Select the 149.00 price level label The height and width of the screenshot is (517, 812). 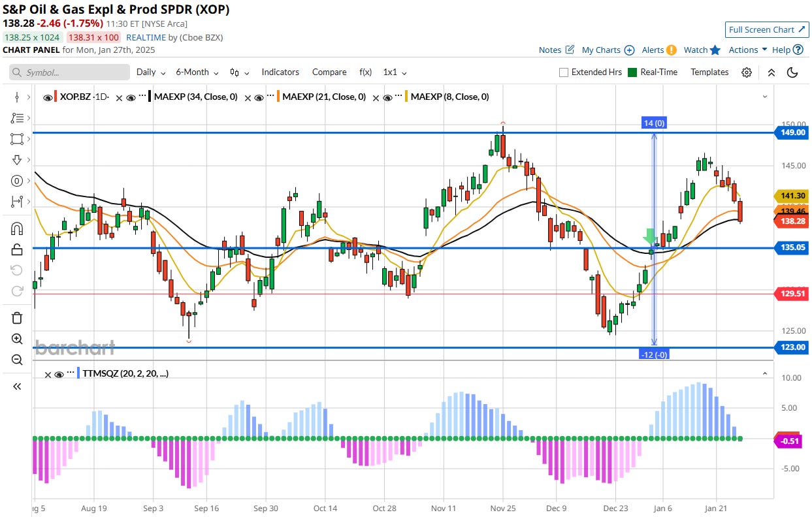(x=791, y=133)
